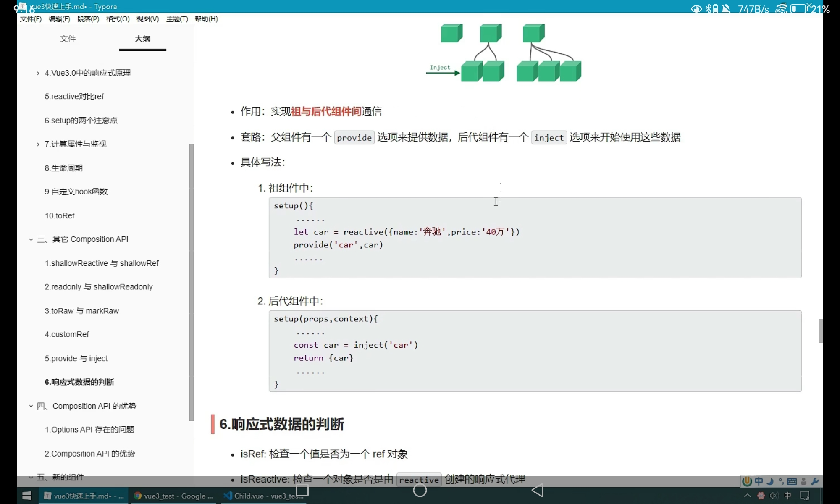Click the outline sidebar scrollbar
840x504 pixels.
pos(192,281)
